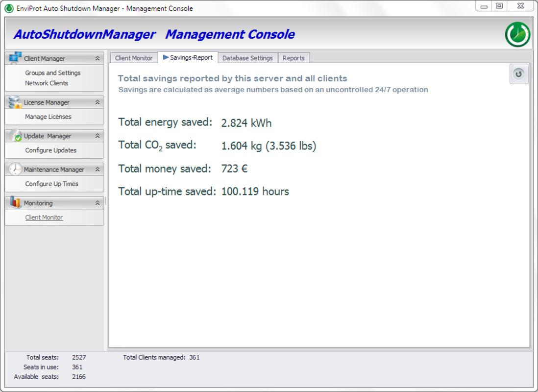The height and width of the screenshot is (392, 538).
Task: Open Manage Licenses
Action: pos(48,117)
